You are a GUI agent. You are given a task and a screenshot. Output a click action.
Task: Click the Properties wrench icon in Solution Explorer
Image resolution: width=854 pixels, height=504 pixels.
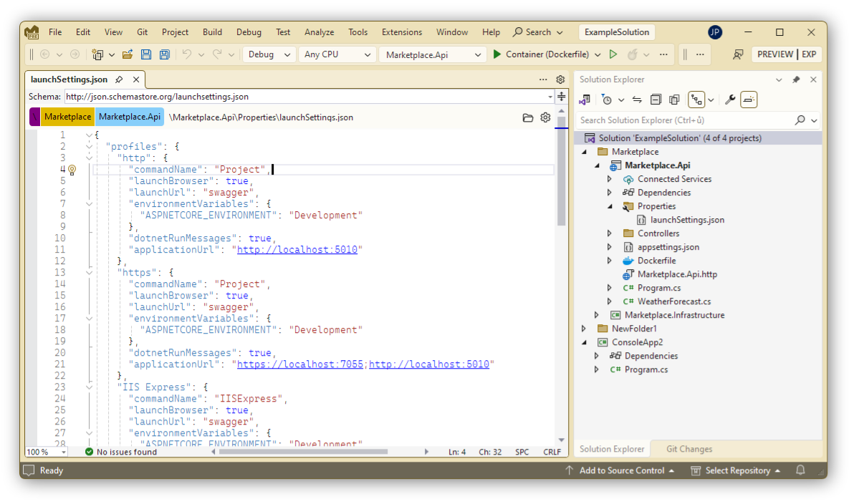tap(729, 100)
